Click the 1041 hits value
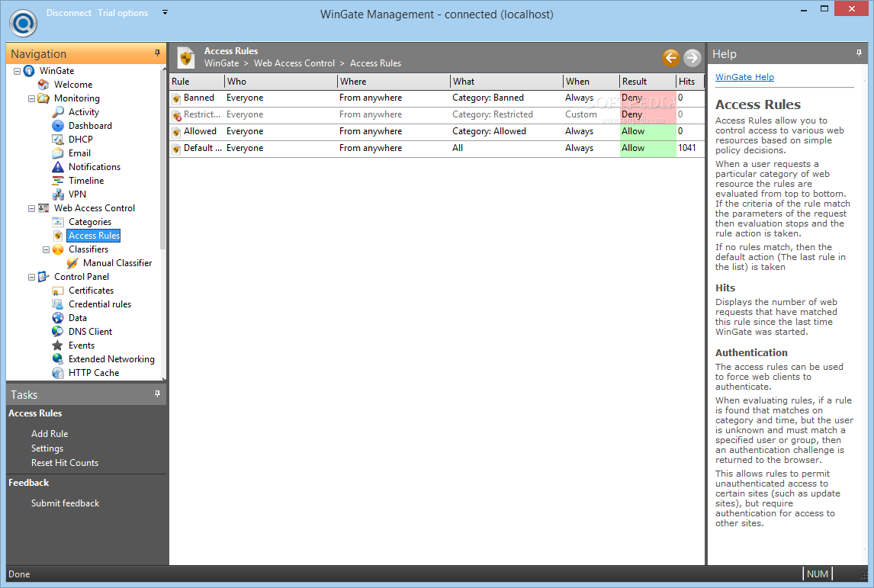874x588 pixels. [686, 148]
